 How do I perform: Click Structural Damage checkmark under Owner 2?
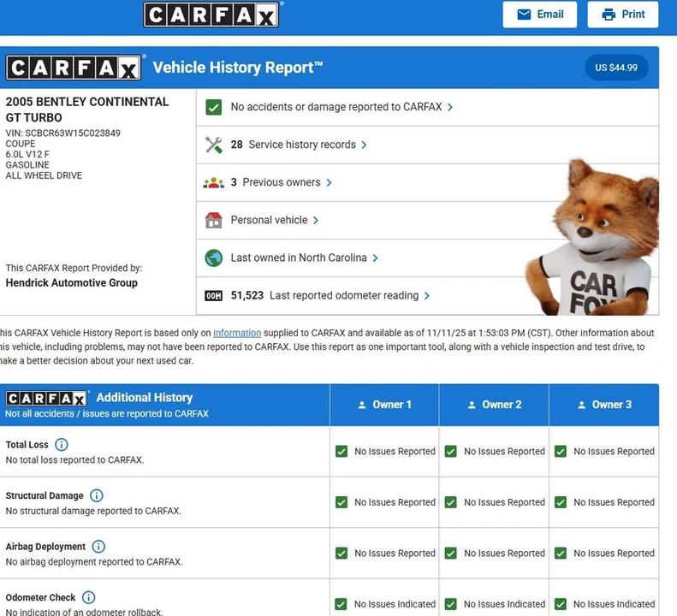click(x=451, y=502)
